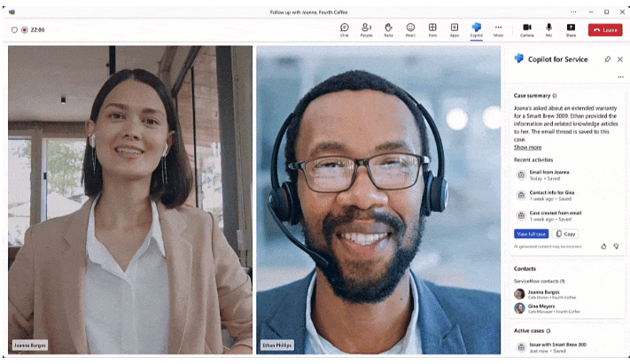Raise your hand in the meeting

pos(388,29)
